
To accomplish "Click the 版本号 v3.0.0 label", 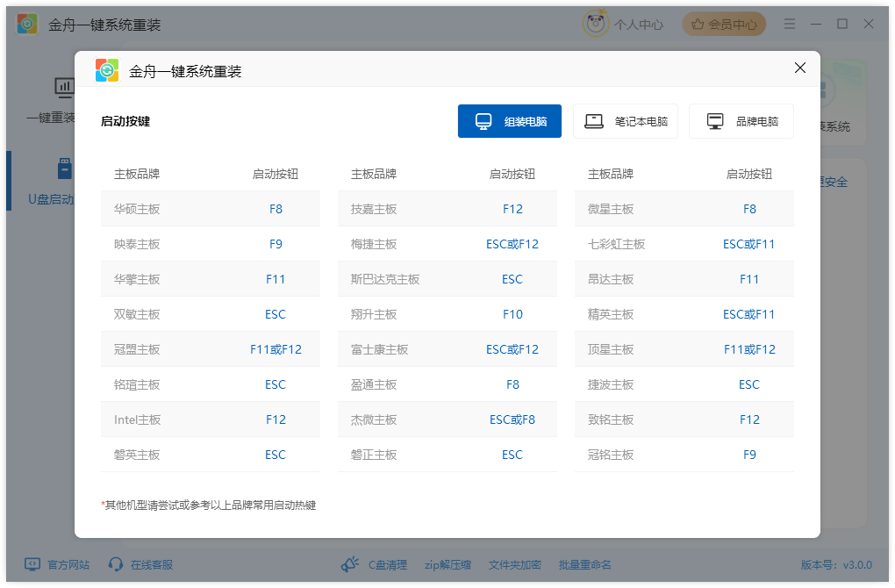I will (836, 564).
